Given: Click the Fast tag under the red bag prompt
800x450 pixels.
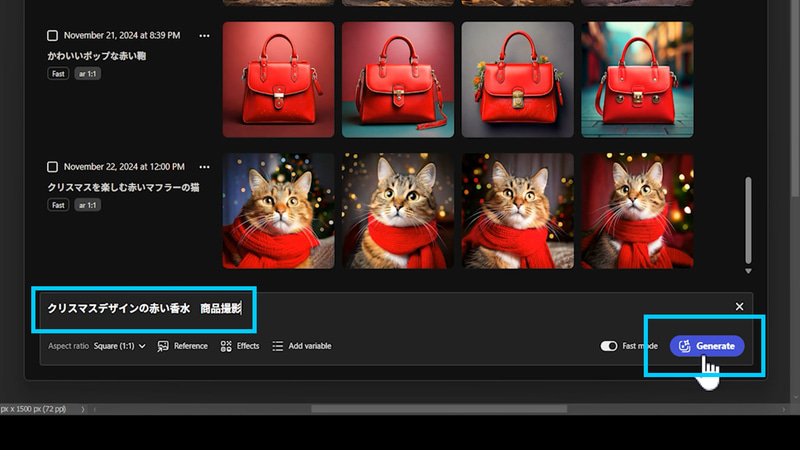Looking at the screenshot, I should point(58,73).
